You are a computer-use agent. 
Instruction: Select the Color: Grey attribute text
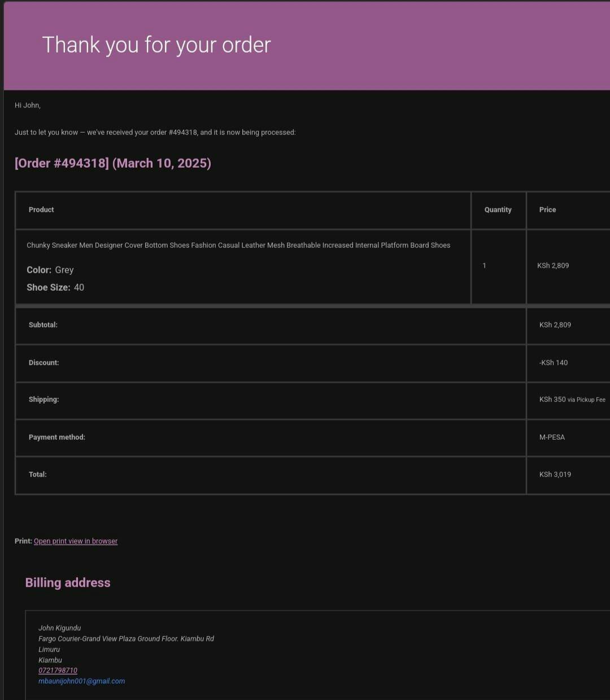[50, 270]
